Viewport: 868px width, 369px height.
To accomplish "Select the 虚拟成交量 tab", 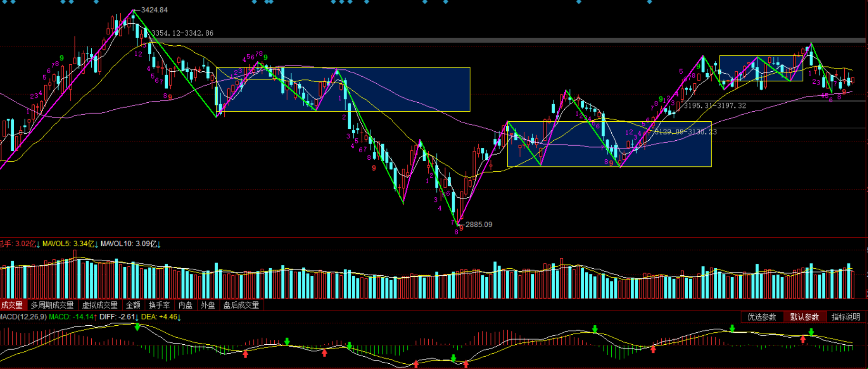I will [100, 305].
